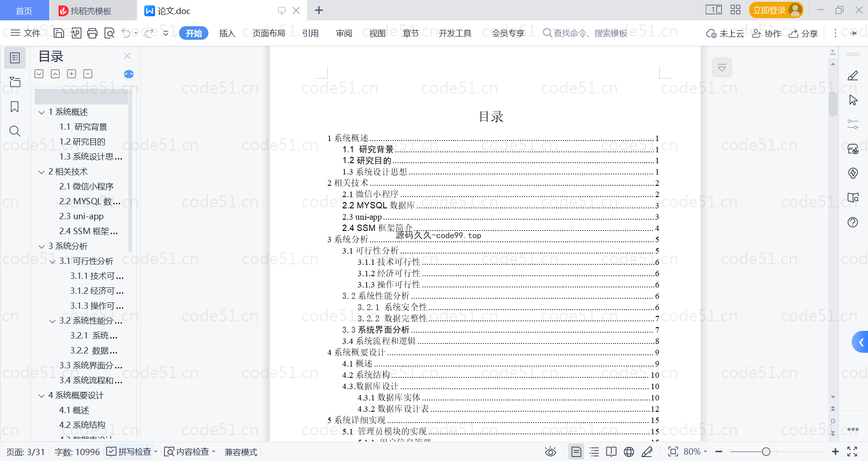This screenshot has height=461, width=868.
Task: Switch to the 插入 ribbon tab
Action: click(227, 33)
